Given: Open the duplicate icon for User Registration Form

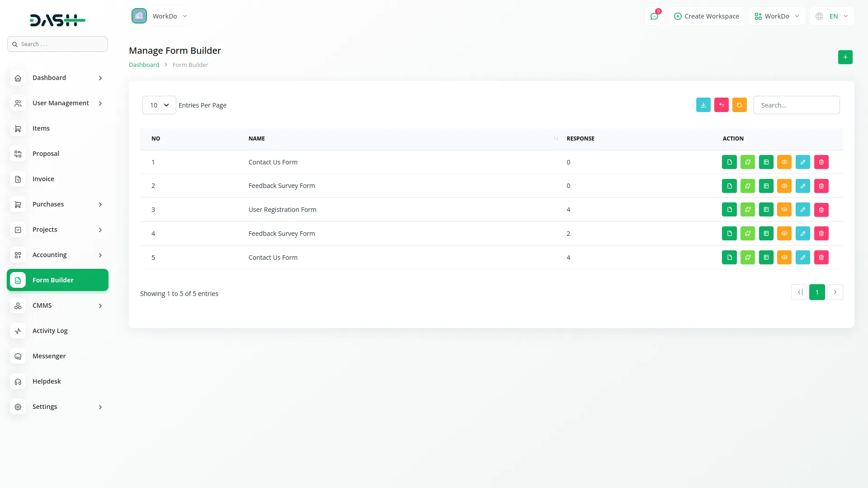Looking at the screenshot, I should coord(748,209).
